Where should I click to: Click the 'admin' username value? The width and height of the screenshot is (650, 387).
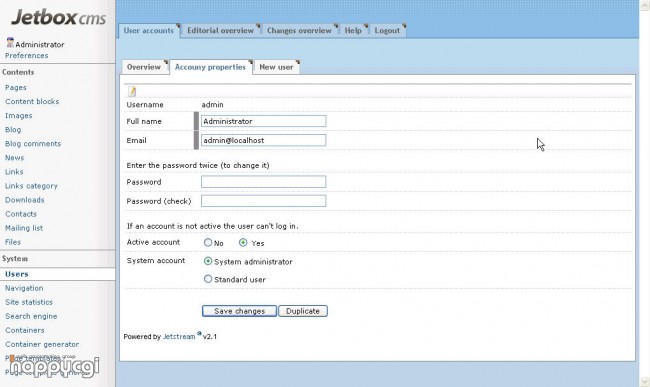(x=213, y=105)
